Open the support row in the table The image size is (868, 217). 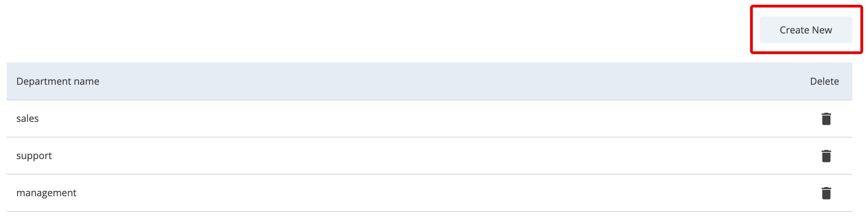pos(34,156)
